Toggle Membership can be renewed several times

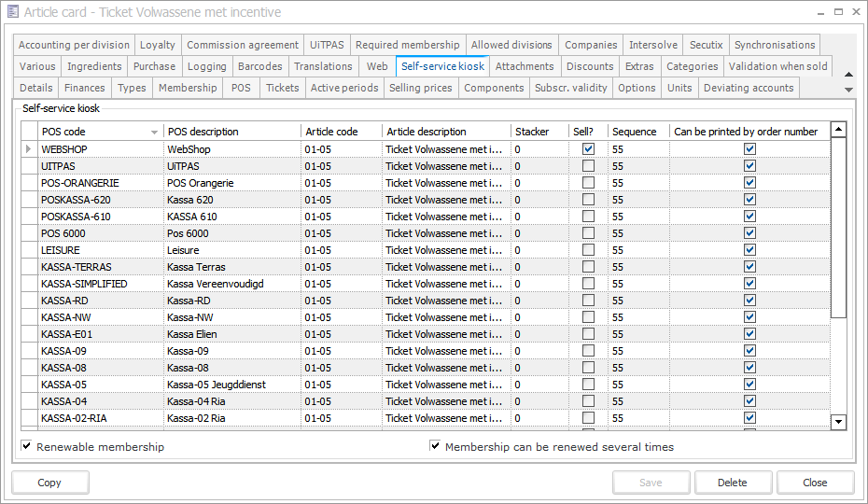[x=435, y=447]
